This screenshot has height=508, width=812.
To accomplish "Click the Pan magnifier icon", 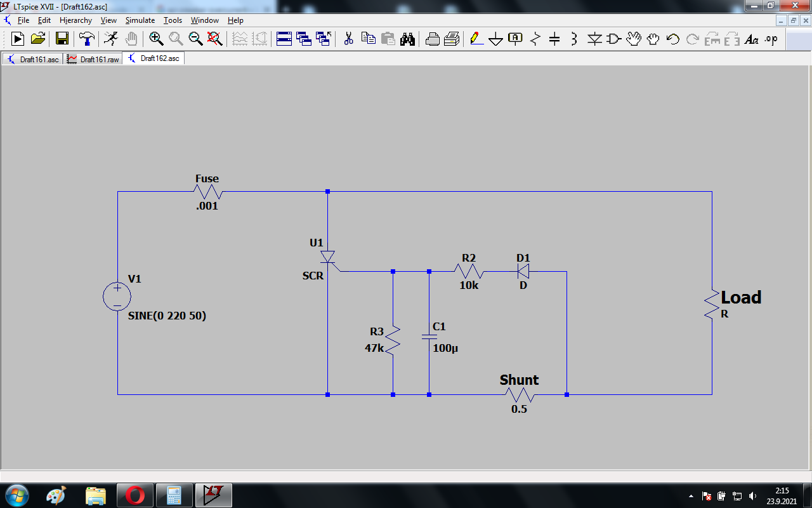I will click(x=176, y=39).
